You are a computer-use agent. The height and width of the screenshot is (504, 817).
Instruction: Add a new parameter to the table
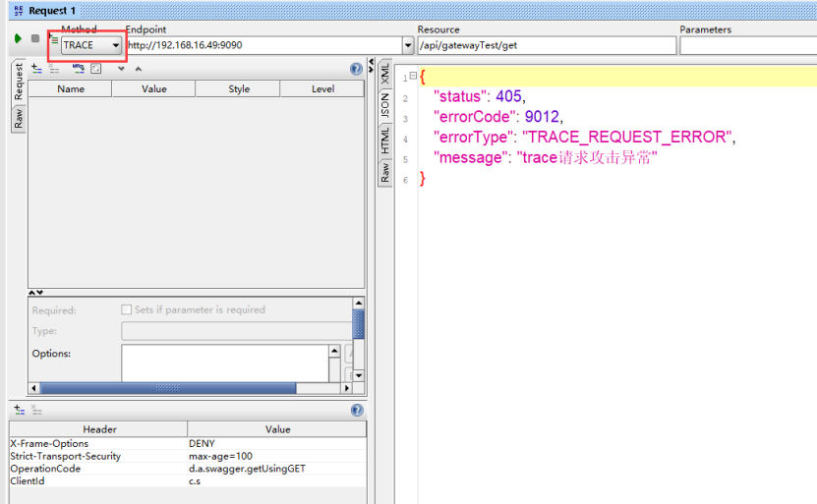click(x=36, y=69)
